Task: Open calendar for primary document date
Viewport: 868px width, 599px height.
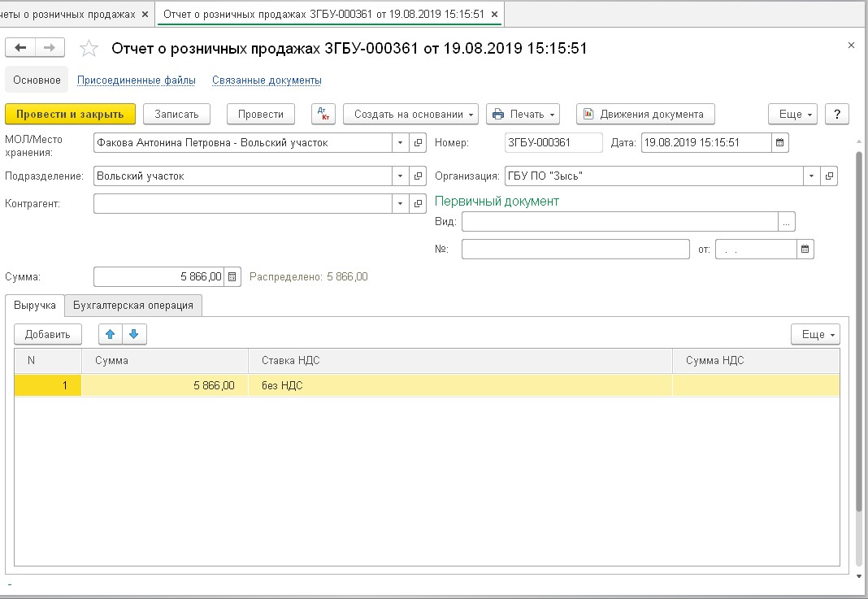Action: (805, 250)
